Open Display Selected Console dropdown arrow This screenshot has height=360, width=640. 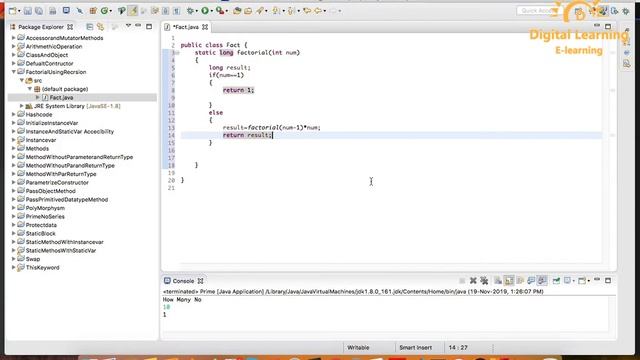(x=573, y=281)
